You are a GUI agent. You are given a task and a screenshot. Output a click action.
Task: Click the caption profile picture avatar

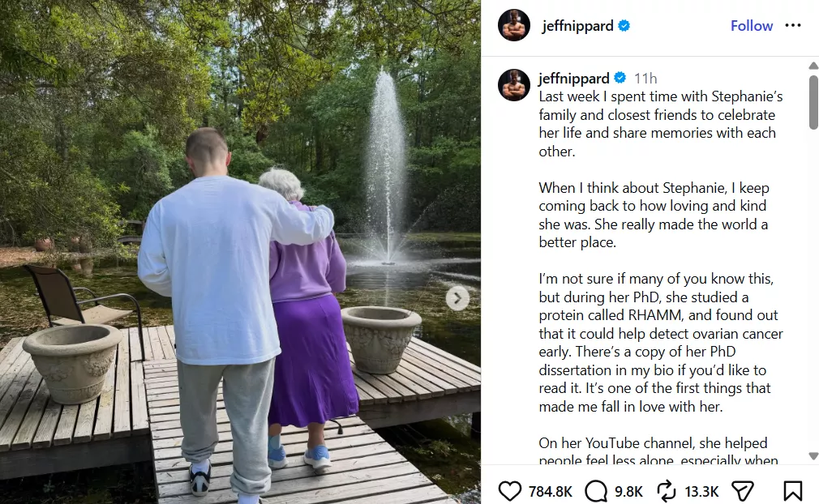tap(514, 84)
